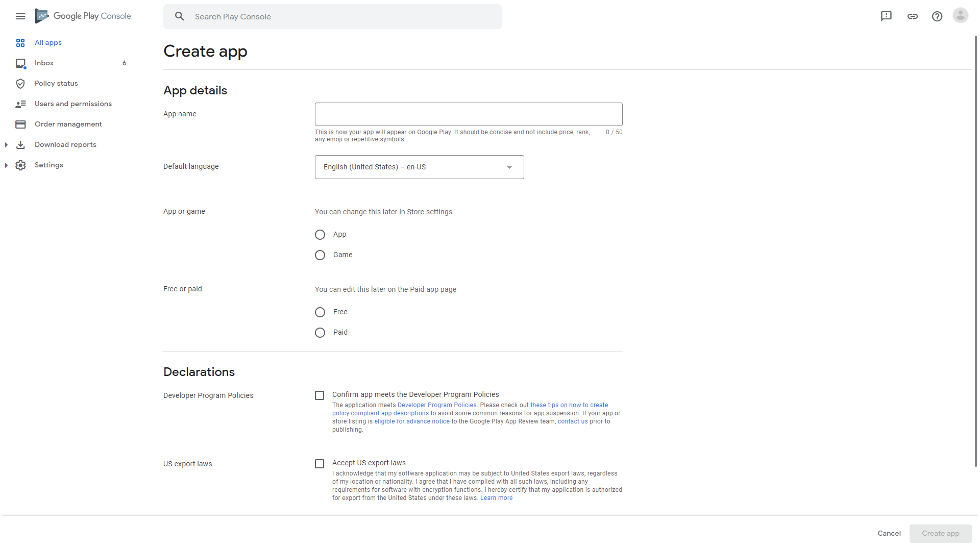
Task: Check Confirm app meets Developer Program Policies
Action: click(320, 395)
